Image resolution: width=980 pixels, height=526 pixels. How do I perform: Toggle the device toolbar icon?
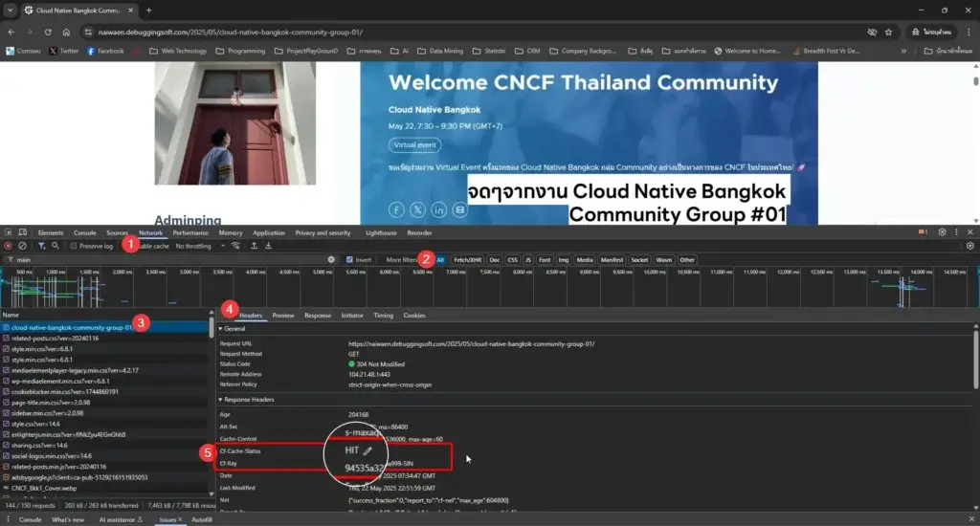(23, 232)
